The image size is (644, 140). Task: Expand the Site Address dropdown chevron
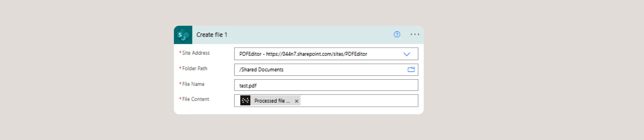tap(407, 54)
